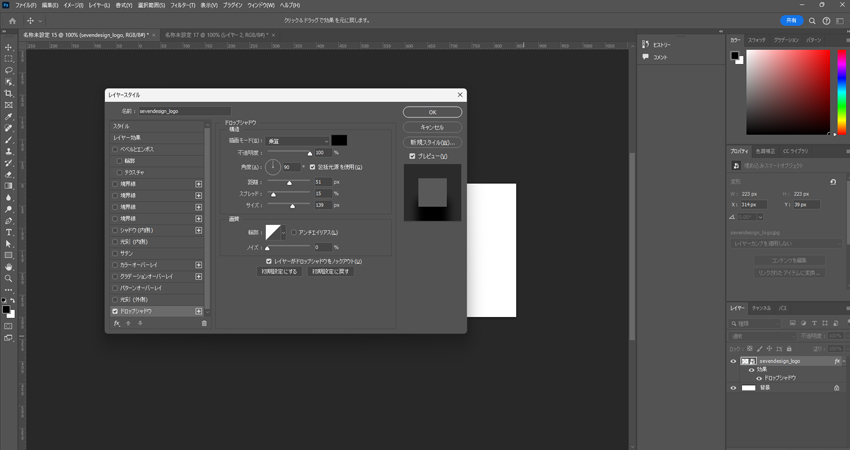Open the layer blend mode dropdown in Layers panel
This screenshot has height=450, width=850.
pos(763,336)
